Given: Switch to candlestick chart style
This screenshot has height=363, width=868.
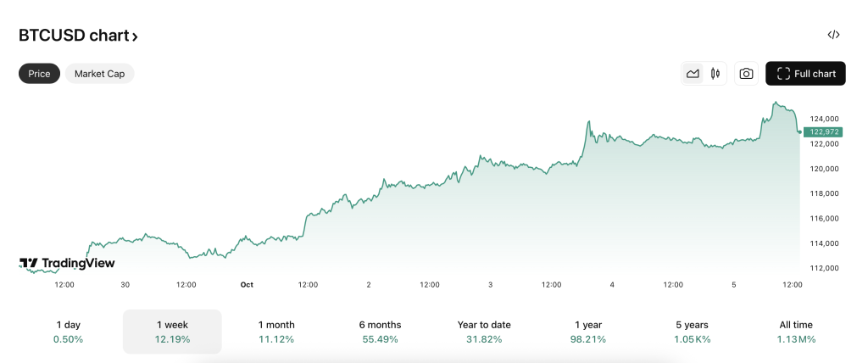Looking at the screenshot, I should [x=715, y=74].
